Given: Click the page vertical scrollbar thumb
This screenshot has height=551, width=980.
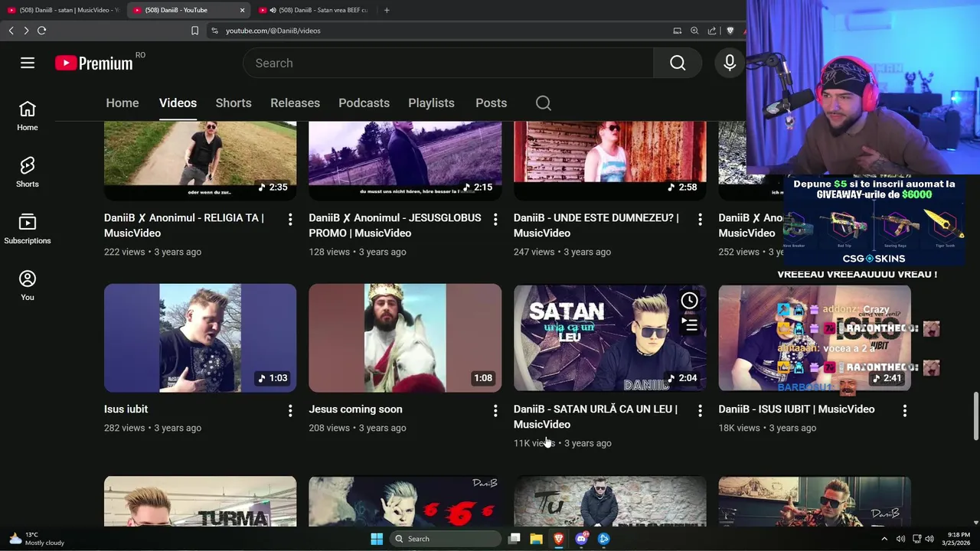Looking at the screenshot, I should click(975, 416).
